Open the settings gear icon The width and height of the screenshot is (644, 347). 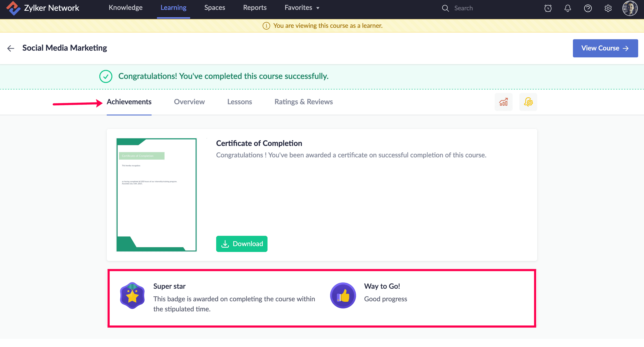tap(608, 8)
